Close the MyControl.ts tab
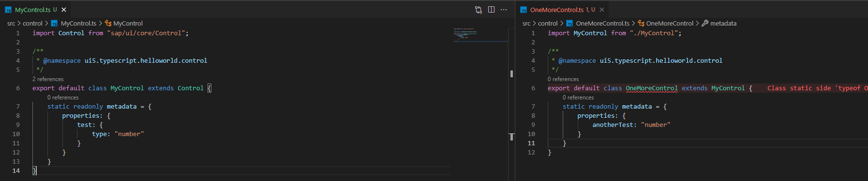 click(x=64, y=10)
